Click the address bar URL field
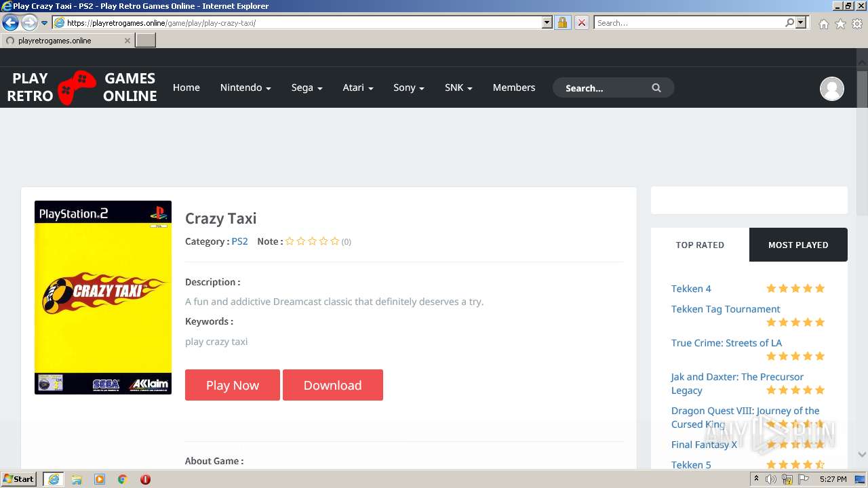 click(x=297, y=22)
